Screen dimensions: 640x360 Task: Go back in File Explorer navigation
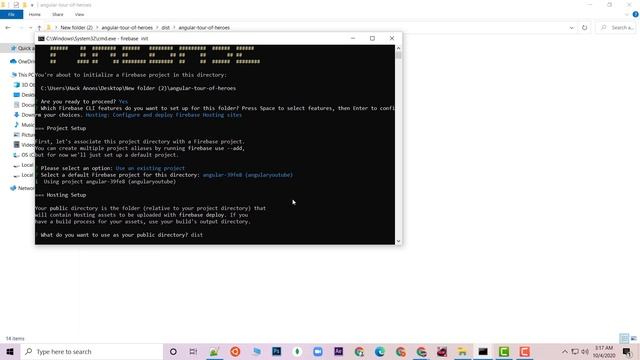8,27
